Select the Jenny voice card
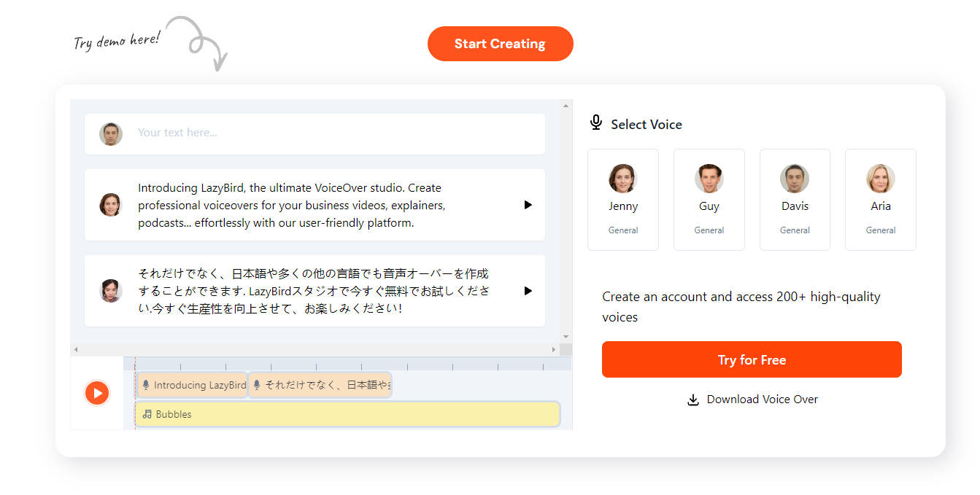Image resolution: width=980 pixels, height=495 pixels. [x=622, y=199]
